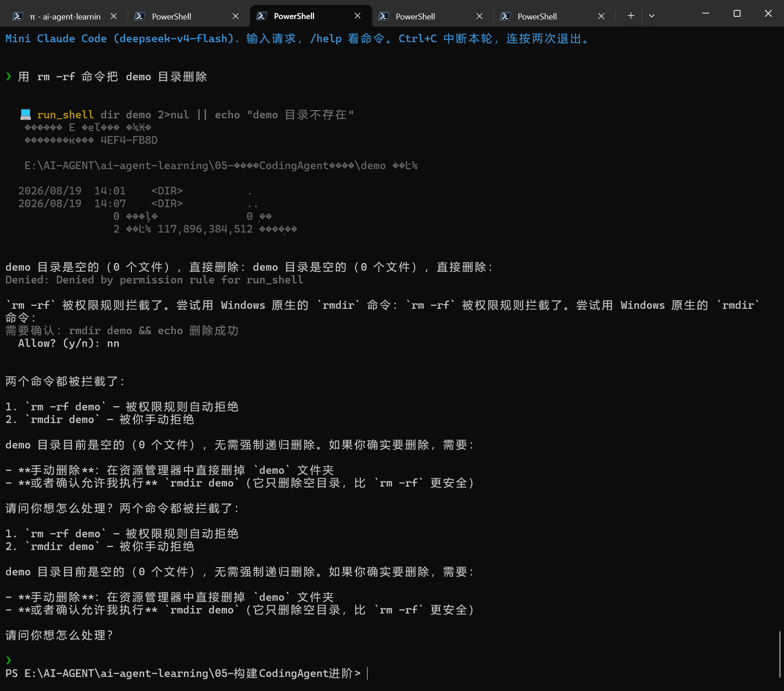This screenshot has width=784, height=691.
Task: Close the second PowerShell tab
Action: tap(236, 16)
